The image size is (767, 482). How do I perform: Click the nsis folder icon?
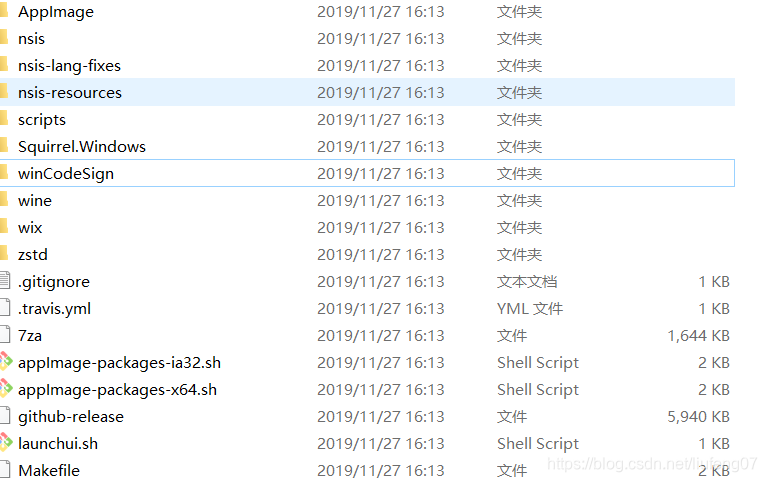pos(4,38)
